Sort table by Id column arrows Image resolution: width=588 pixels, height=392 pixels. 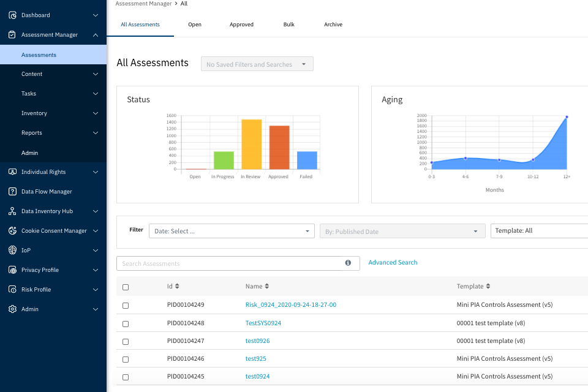177,287
